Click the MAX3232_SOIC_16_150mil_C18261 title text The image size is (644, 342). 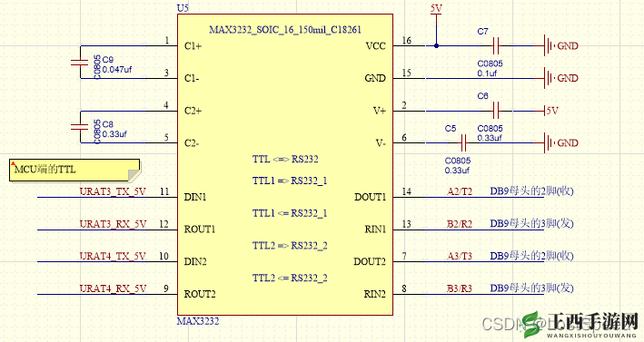[x=285, y=30]
